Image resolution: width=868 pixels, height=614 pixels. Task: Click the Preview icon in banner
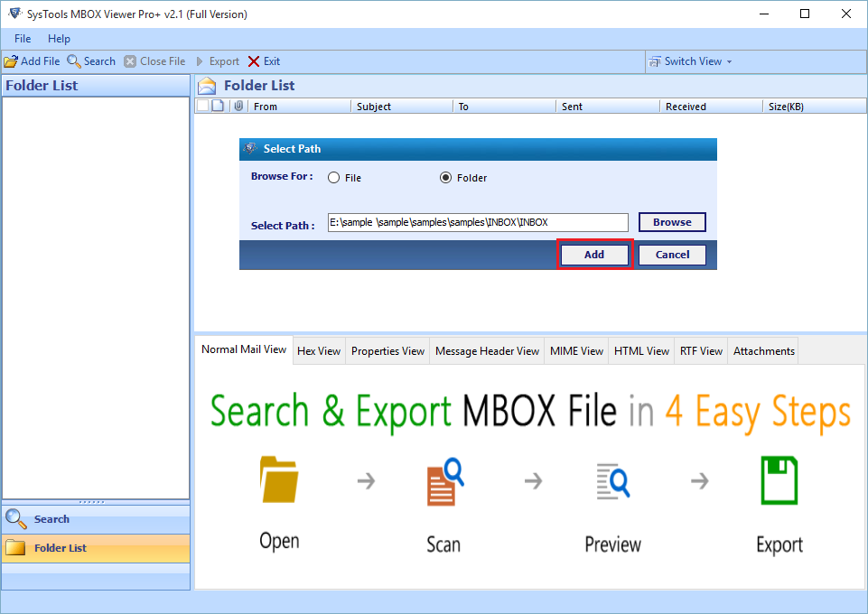(612, 481)
